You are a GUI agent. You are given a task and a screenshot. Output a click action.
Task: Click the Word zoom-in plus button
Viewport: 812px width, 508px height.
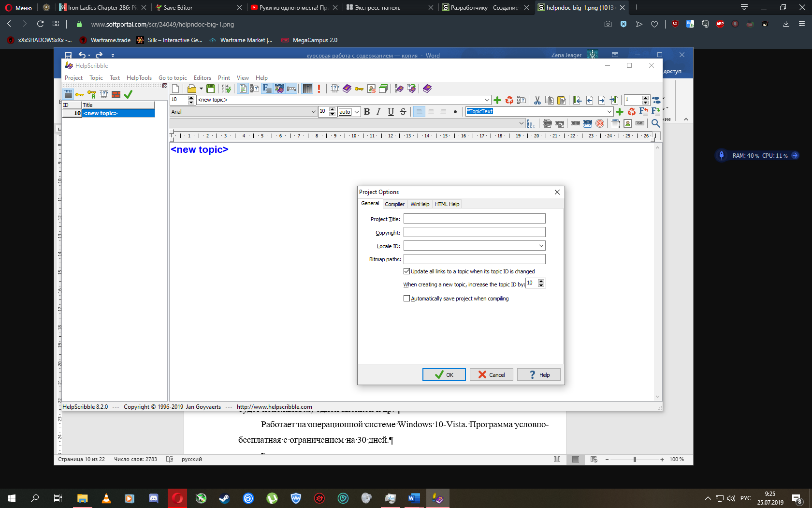click(662, 459)
